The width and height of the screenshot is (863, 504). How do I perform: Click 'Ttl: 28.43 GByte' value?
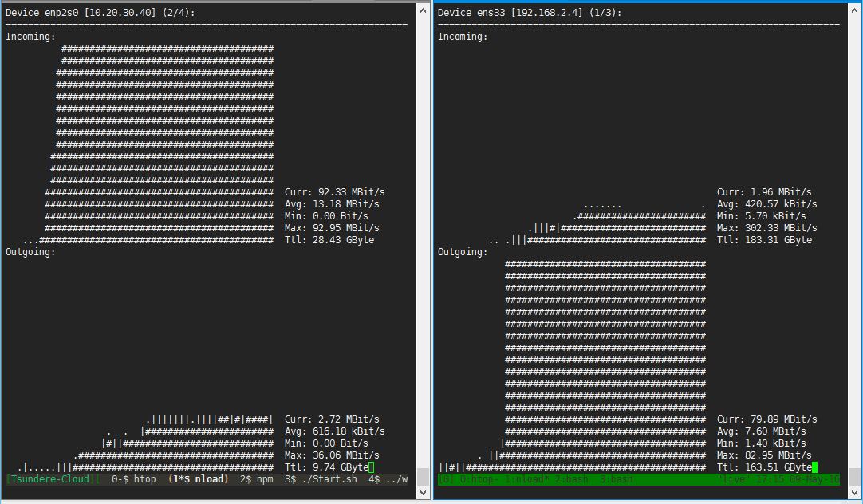coord(329,240)
